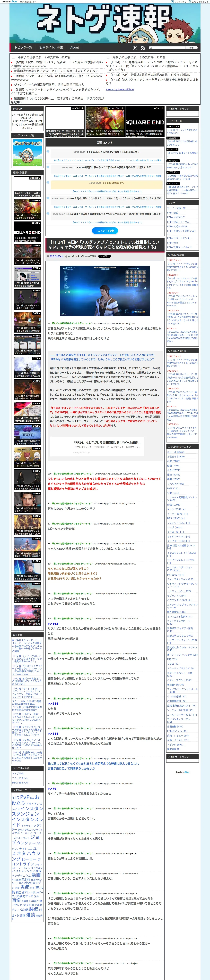Screen dimensions: 210x980
Task: Open the featured 898コメント article card
Action: tap(65, 122)
